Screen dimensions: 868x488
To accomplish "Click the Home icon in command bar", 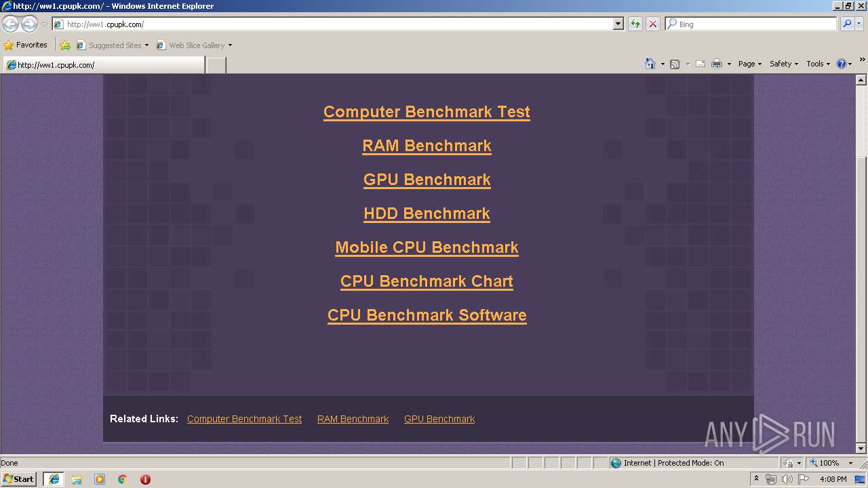I will pyautogui.click(x=650, y=64).
